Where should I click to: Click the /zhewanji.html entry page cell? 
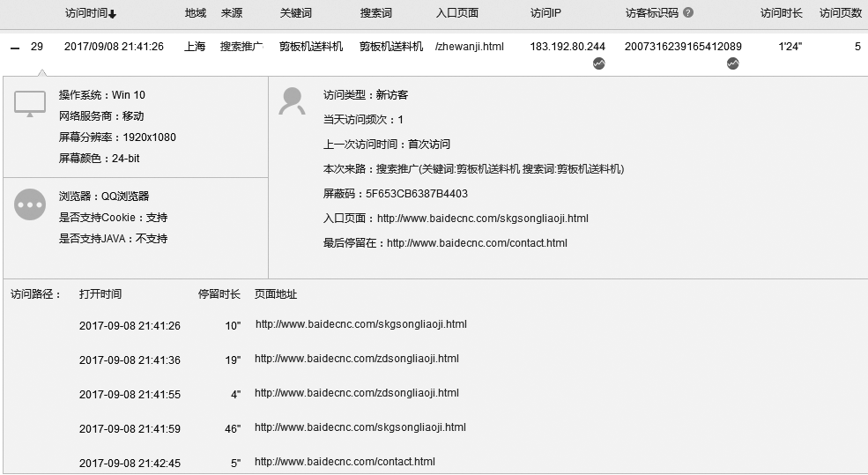point(470,47)
